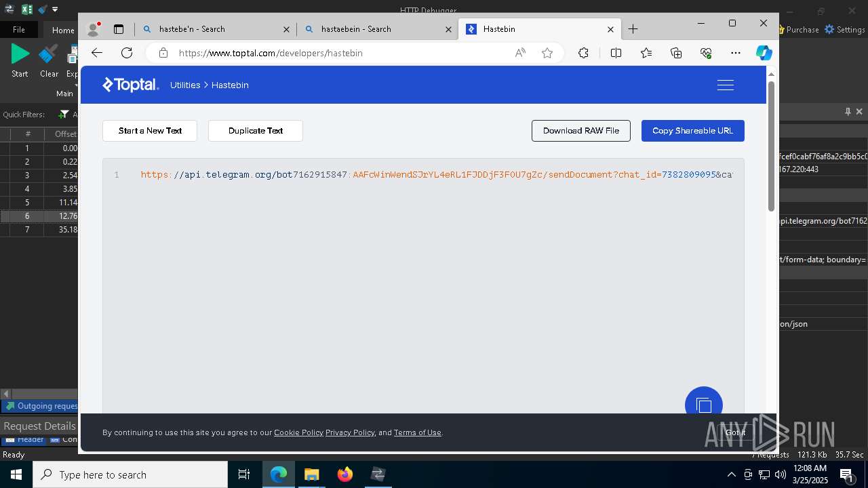Open the Home ribbon tab in HTTP Debugger
868x488 pixels.
(x=63, y=30)
